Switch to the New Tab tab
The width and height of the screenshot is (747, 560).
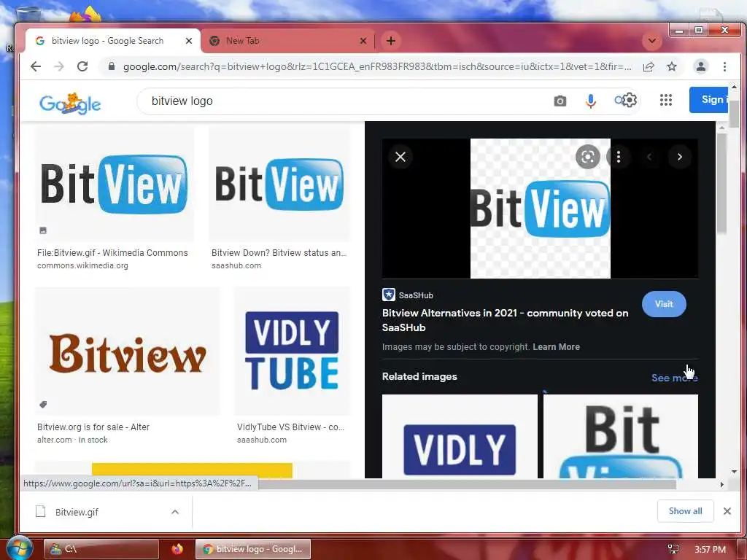287,41
